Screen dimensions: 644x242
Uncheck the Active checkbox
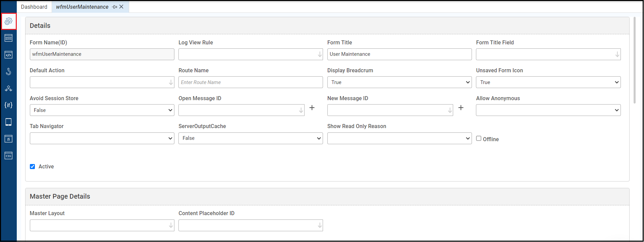[x=33, y=167]
